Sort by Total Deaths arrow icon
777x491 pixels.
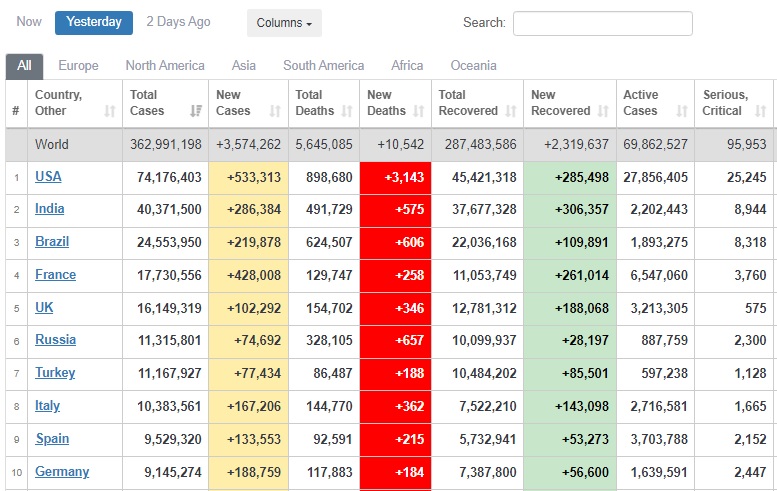click(347, 111)
